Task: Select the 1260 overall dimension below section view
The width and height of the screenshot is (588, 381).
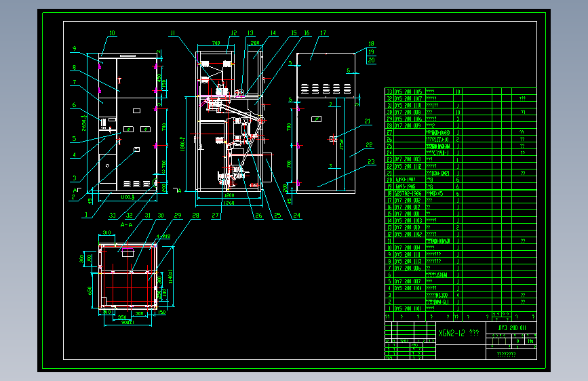Action: (229, 203)
